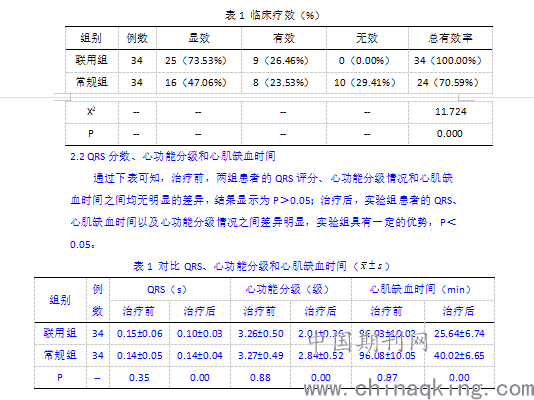Click the 0.35 P value cell

pyautogui.click(x=140, y=378)
